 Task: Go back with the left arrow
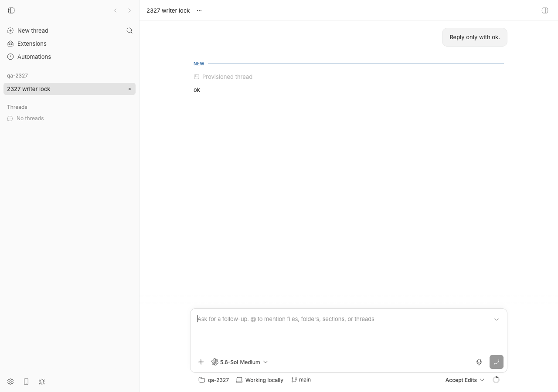(116, 10)
